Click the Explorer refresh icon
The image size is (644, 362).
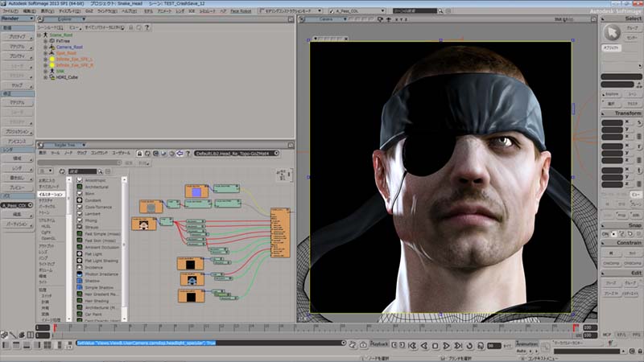tap(138, 27)
